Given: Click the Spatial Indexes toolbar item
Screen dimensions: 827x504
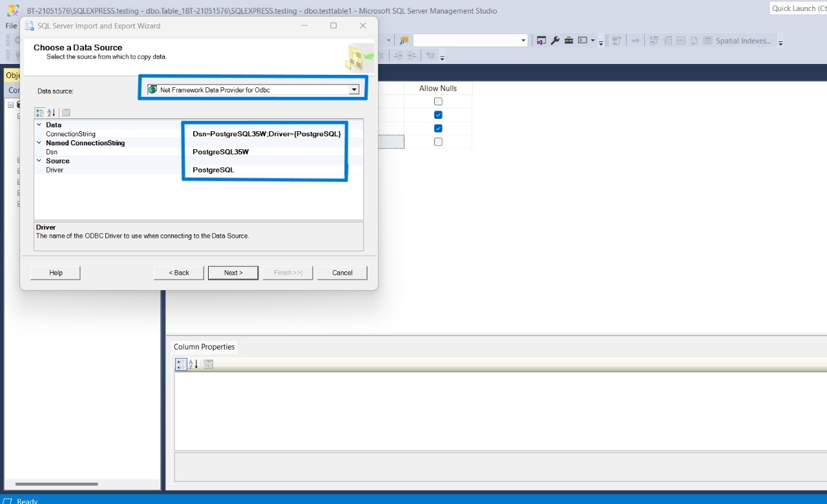Looking at the screenshot, I should [x=743, y=41].
